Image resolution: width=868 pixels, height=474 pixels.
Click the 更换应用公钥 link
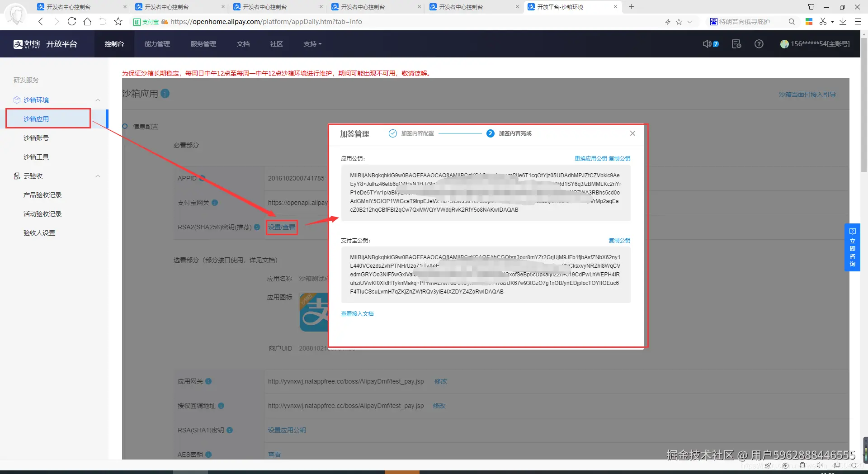pos(590,159)
